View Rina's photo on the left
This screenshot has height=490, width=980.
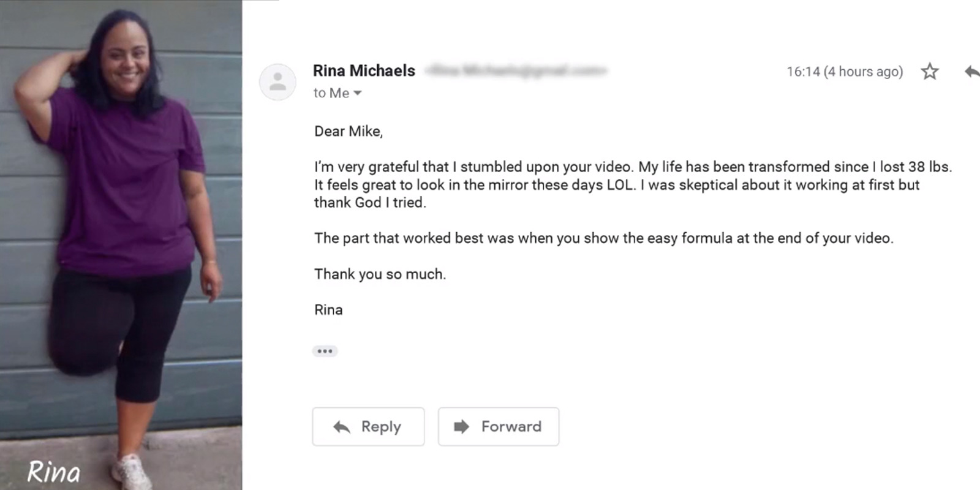click(123, 245)
